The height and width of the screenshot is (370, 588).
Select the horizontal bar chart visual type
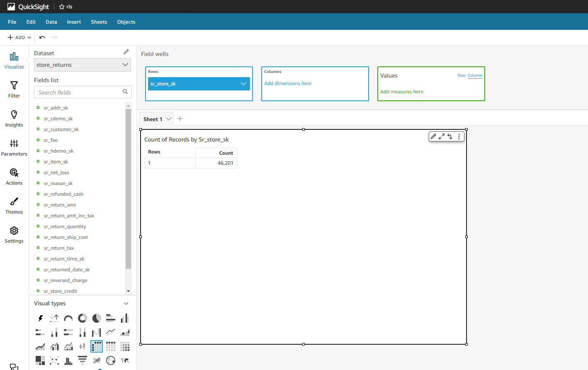pos(111,318)
